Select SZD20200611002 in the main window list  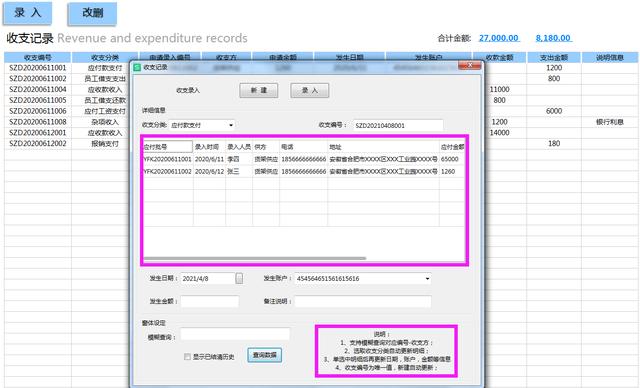[38, 78]
